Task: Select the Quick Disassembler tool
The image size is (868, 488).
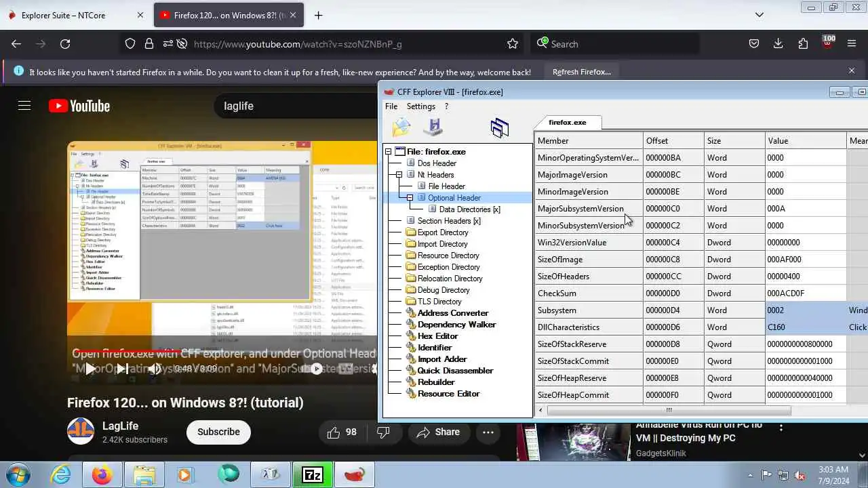Action: (455, 371)
